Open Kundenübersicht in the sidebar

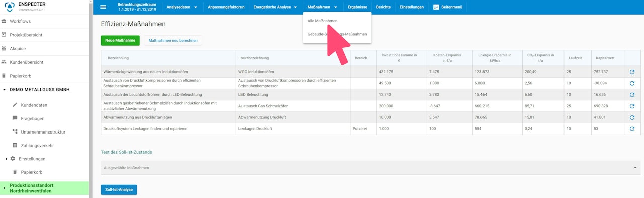27,62
